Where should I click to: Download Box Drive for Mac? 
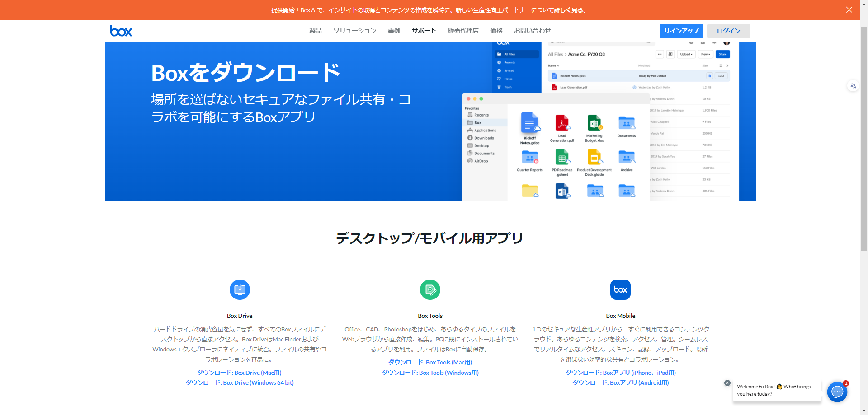tap(239, 373)
